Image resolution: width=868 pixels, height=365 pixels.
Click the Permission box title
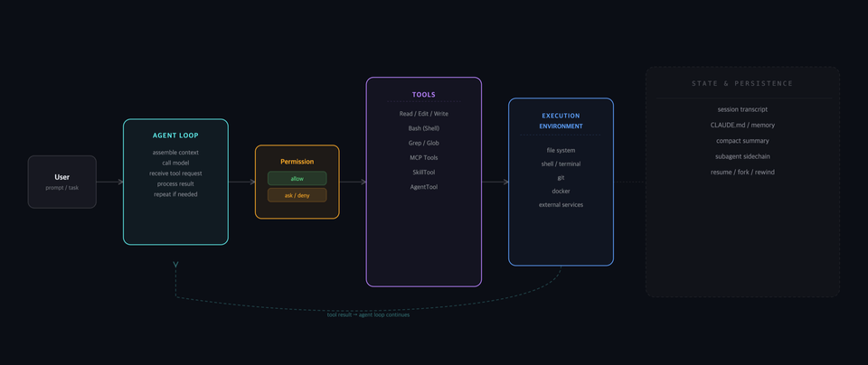tap(297, 162)
